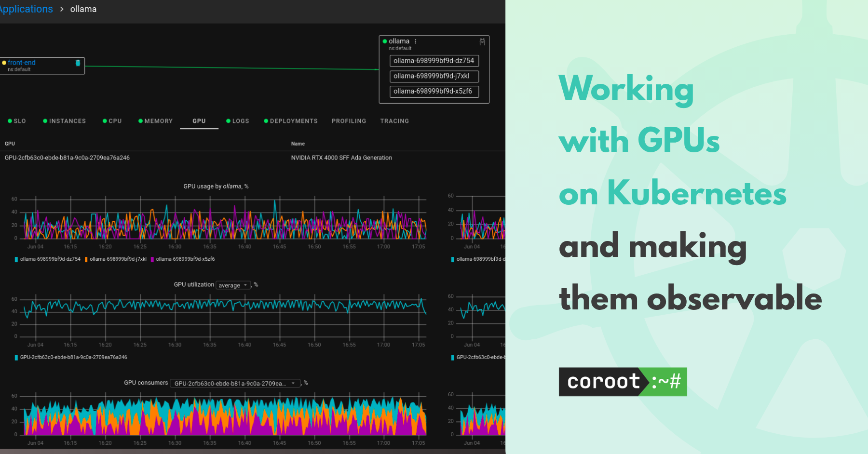
Task: Toggle ollama-698999bf9d-x5zf6 legend label in GPU usage chart
Action: 185,259
